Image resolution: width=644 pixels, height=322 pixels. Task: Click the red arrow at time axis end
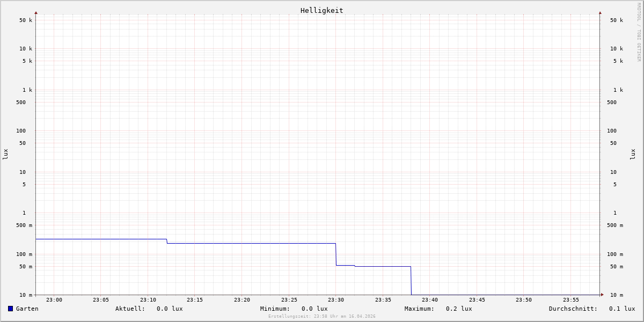(x=602, y=295)
